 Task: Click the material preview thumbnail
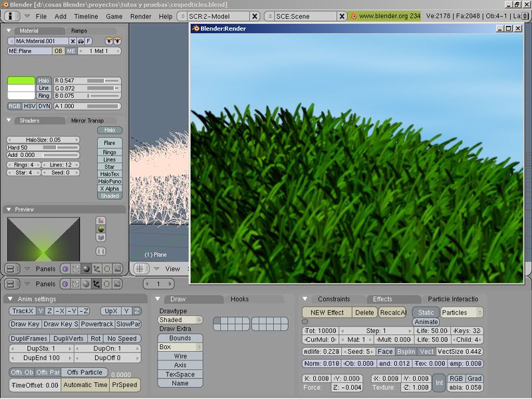43,239
